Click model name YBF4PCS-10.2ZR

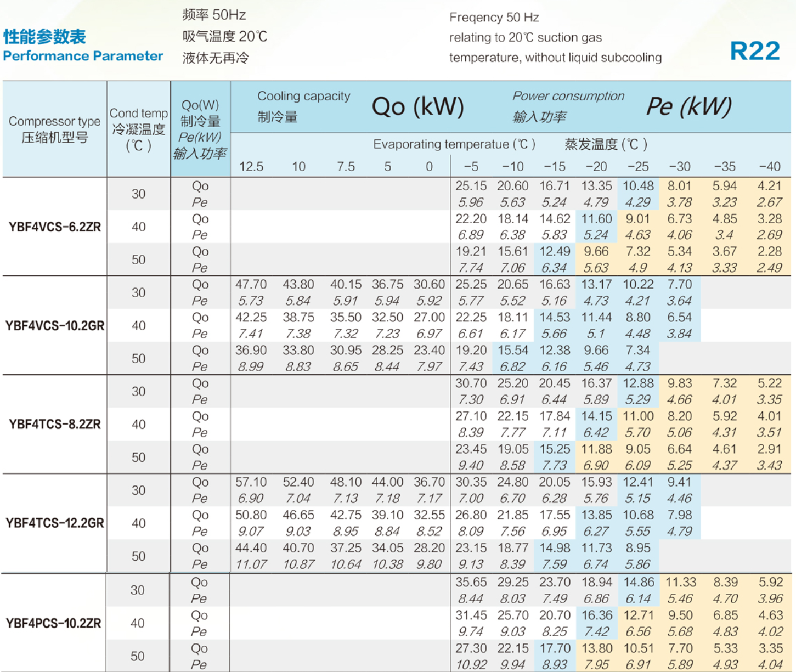(x=54, y=623)
